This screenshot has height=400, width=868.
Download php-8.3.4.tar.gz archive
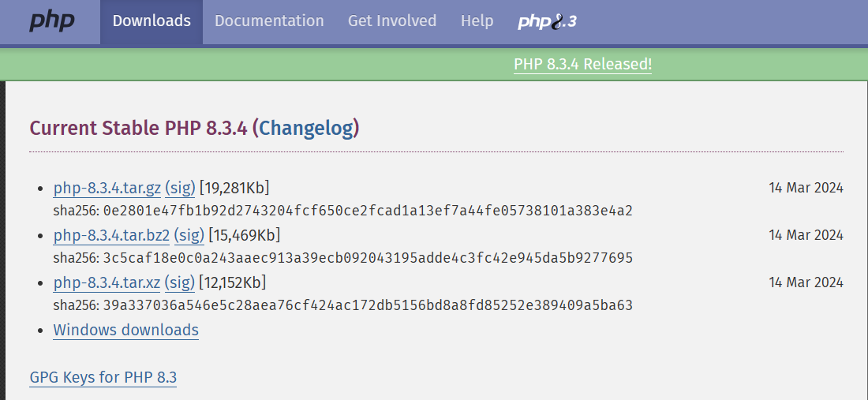[107, 188]
